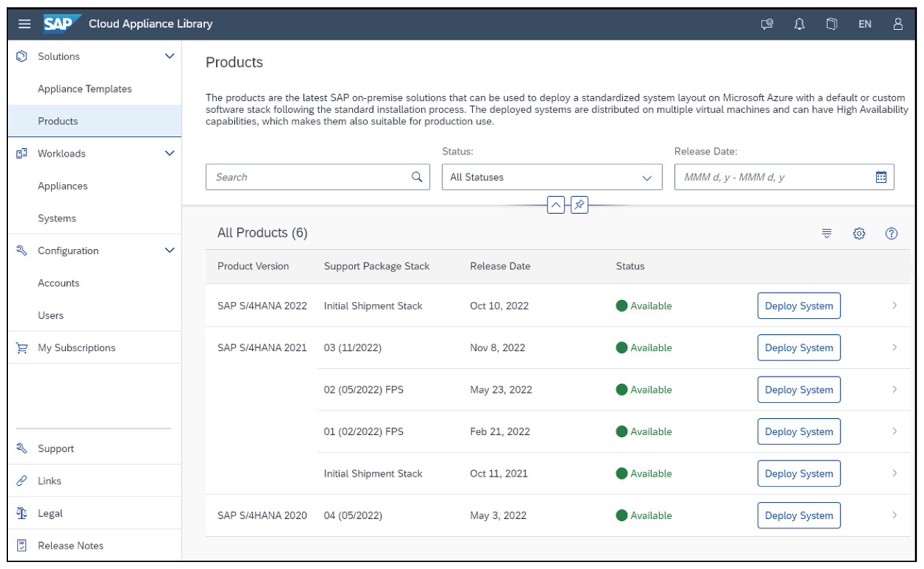Open details arrow for 01 (02/2022) FPS row
Image resolution: width=924 pixels, height=569 pixels.
(894, 432)
